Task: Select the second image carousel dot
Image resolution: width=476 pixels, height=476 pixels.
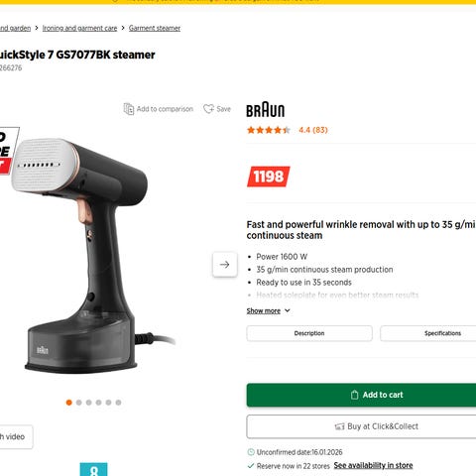Action: (79, 403)
